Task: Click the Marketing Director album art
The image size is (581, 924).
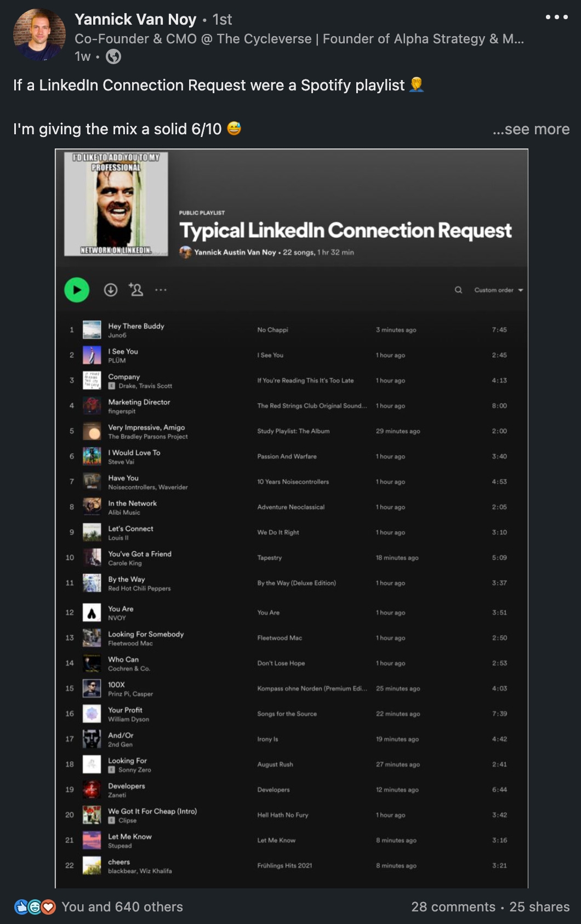Action: pyautogui.click(x=92, y=406)
